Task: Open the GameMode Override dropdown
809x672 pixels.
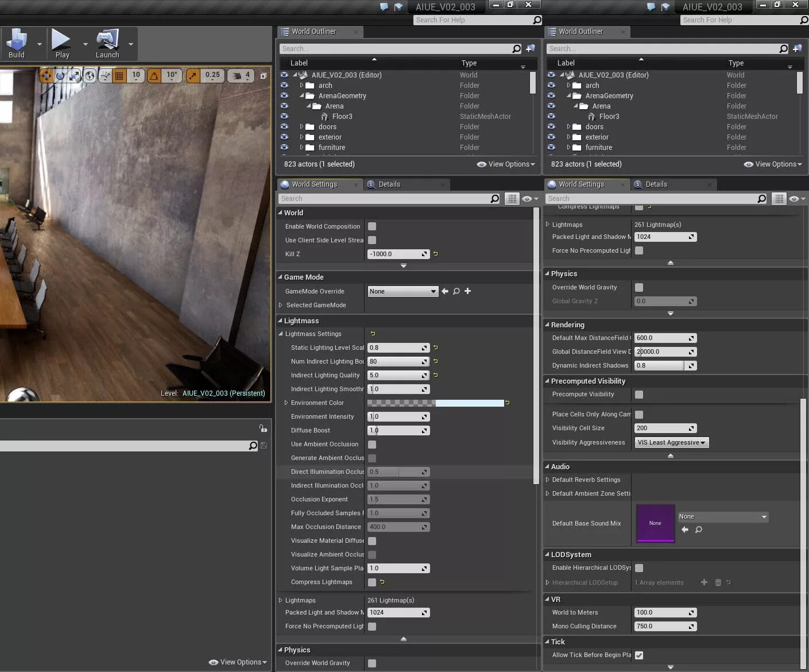Action: click(x=402, y=292)
